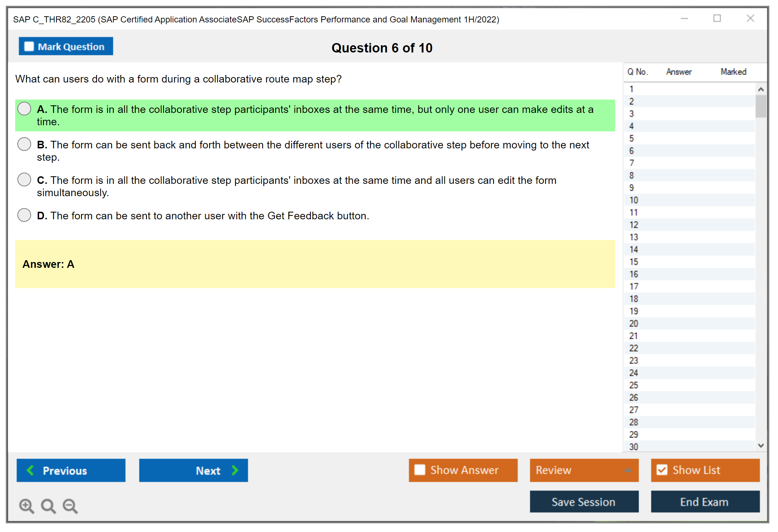This screenshot has width=778, height=532.
Task: Uncheck the Show List checkbox
Action: [x=662, y=470]
